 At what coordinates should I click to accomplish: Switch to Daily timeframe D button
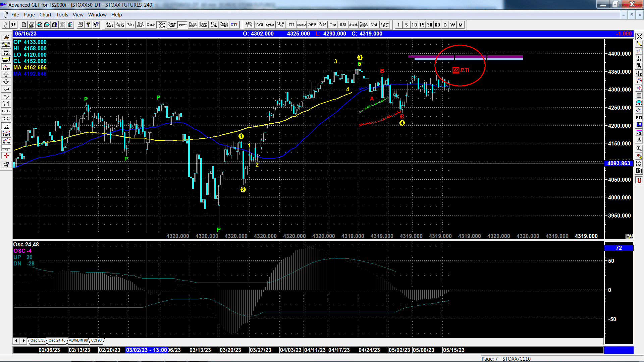pyautogui.click(x=445, y=25)
